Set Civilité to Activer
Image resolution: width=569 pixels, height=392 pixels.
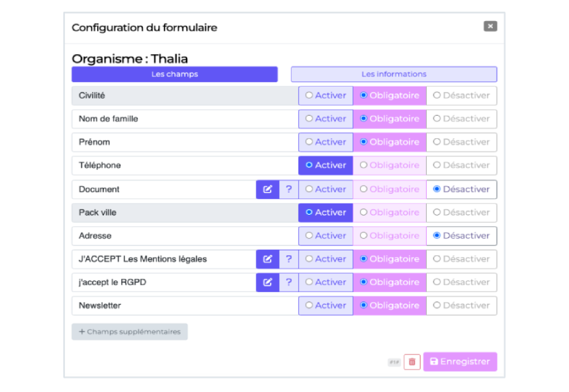pyautogui.click(x=326, y=95)
